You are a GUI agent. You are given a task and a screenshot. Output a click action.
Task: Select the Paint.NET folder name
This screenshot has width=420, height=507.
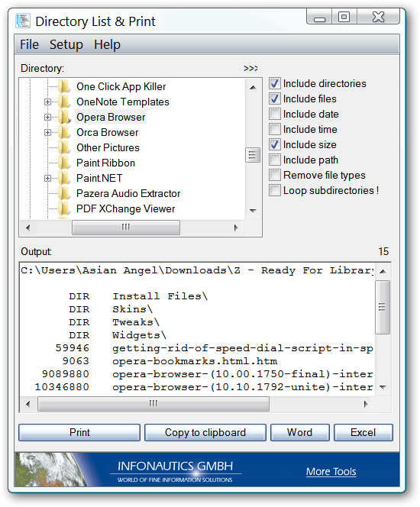click(99, 178)
